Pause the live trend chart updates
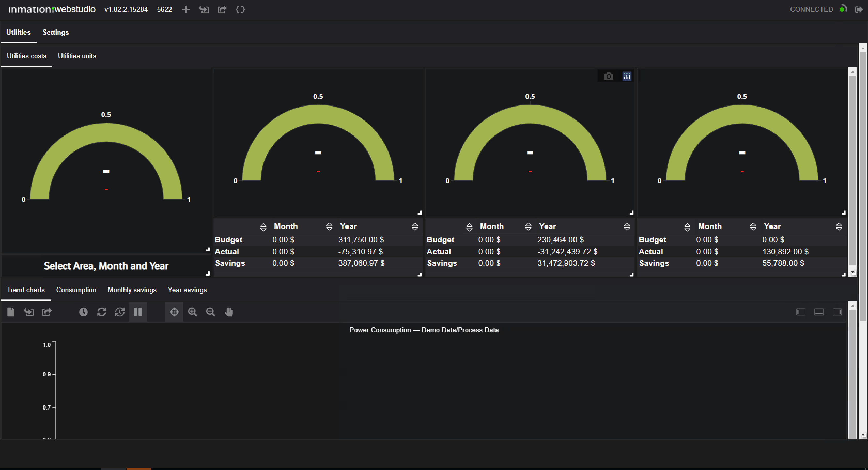The width and height of the screenshot is (868, 470). point(138,312)
